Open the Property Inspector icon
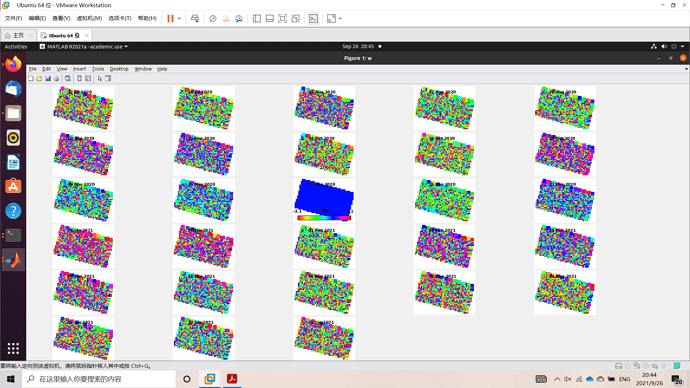This screenshot has height=388, width=690. pyautogui.click(x=108, y=78)
